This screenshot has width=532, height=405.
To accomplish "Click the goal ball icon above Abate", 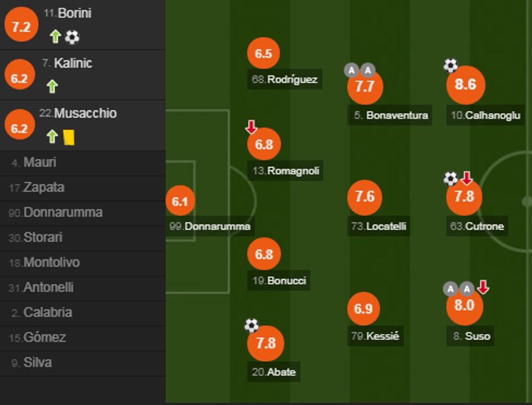I will (251, 325).
